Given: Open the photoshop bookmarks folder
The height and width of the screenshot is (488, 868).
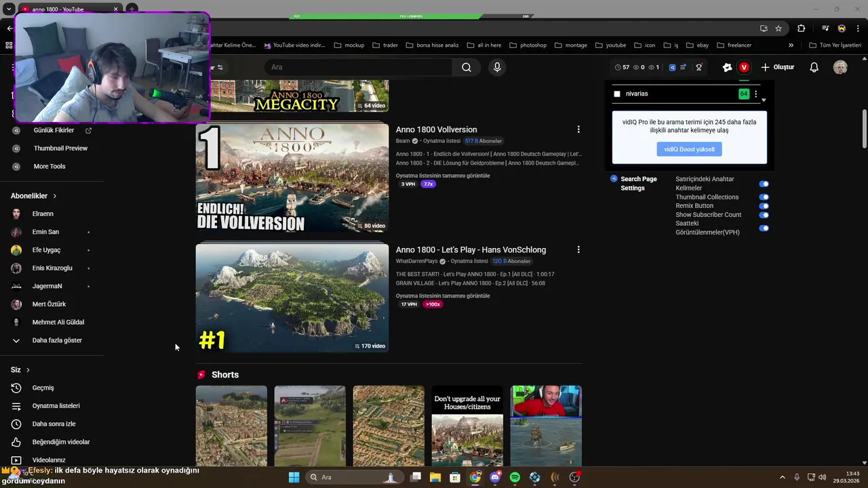Looking at the screenshot, I should tap(527, 45).
